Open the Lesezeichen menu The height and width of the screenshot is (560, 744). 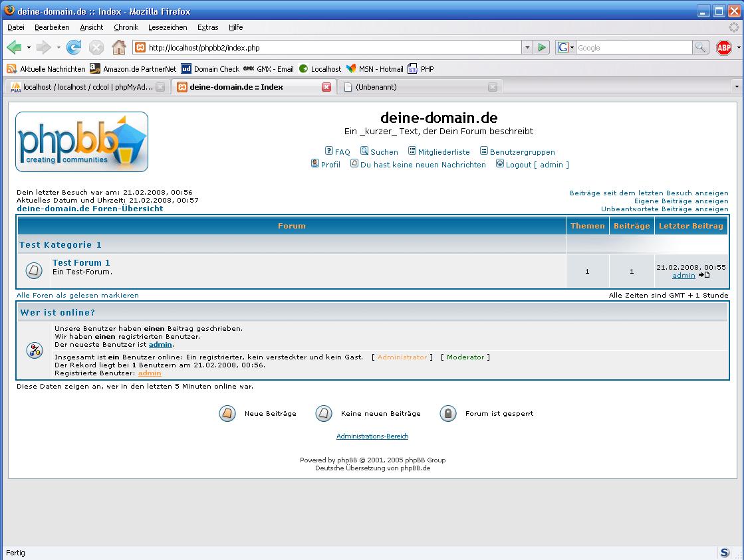[167, 27]
